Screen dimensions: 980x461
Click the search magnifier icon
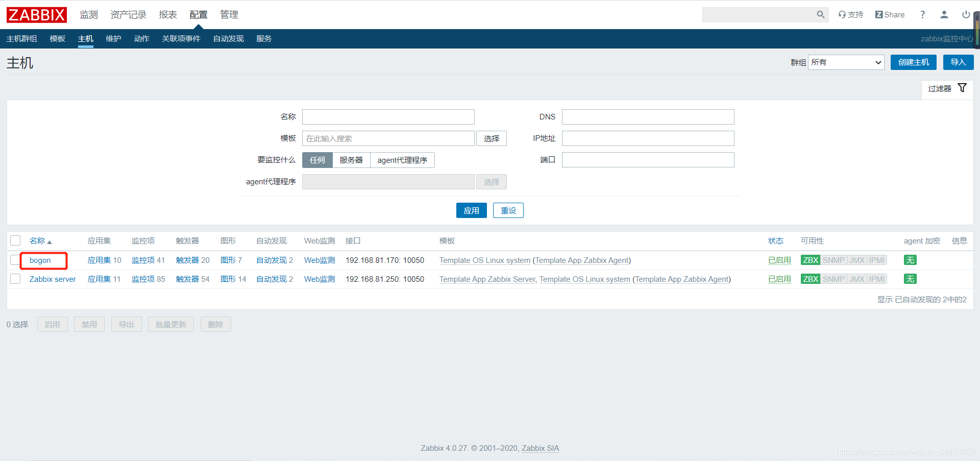[x=820, y=15]
